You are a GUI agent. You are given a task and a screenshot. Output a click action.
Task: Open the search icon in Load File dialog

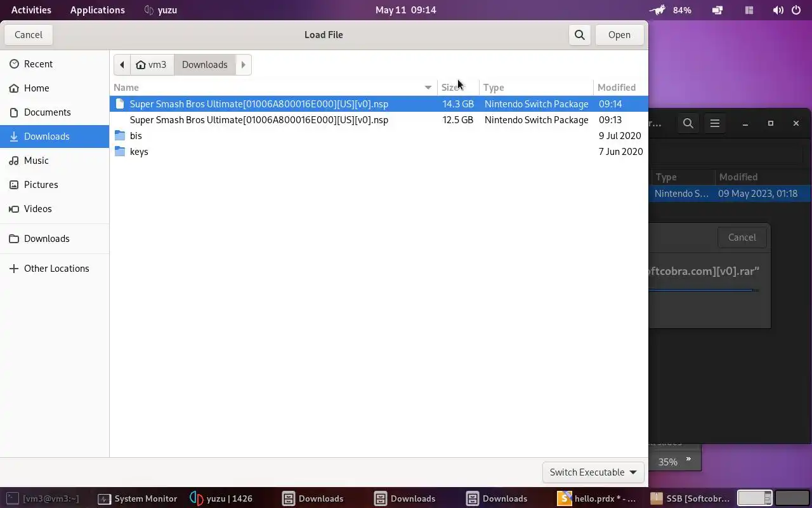click(x=580, y=35)
